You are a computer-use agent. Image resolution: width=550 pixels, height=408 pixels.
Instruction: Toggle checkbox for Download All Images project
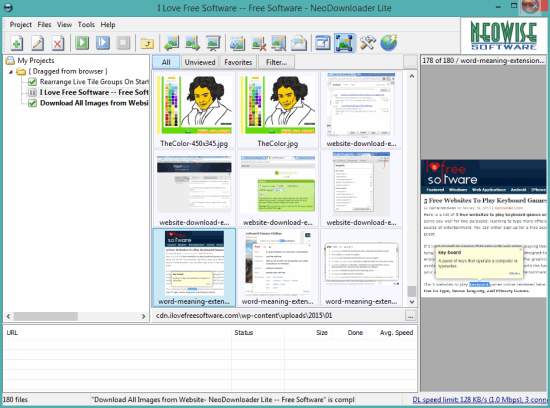tap(32, 103)
